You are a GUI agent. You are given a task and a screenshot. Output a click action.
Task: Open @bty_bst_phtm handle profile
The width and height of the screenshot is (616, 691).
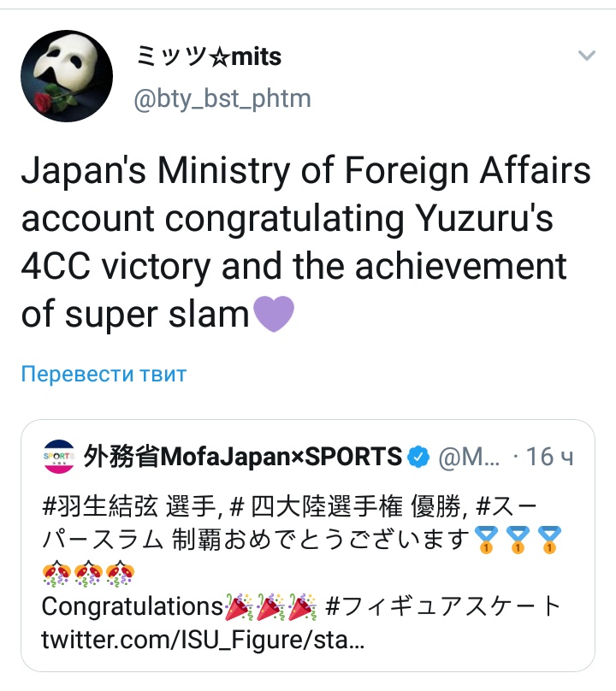coord(222,98)
